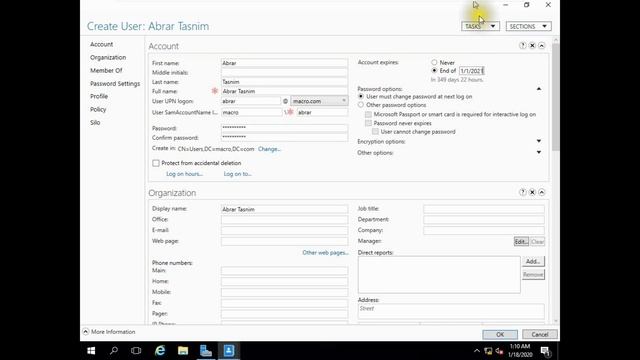Open taskbar search magnifier
Image resolution: width=640 pixels, height=360 pixels.
(114, 351)
